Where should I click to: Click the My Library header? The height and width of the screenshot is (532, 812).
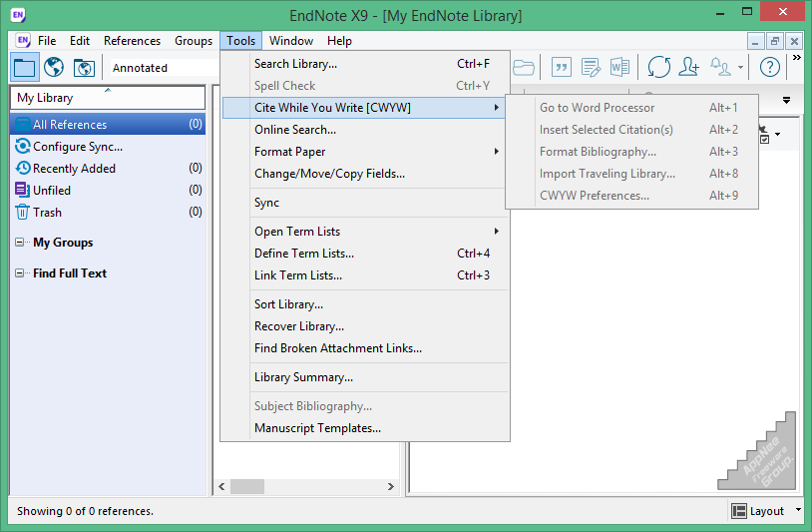pyautogui.click(x=108, y=98)
